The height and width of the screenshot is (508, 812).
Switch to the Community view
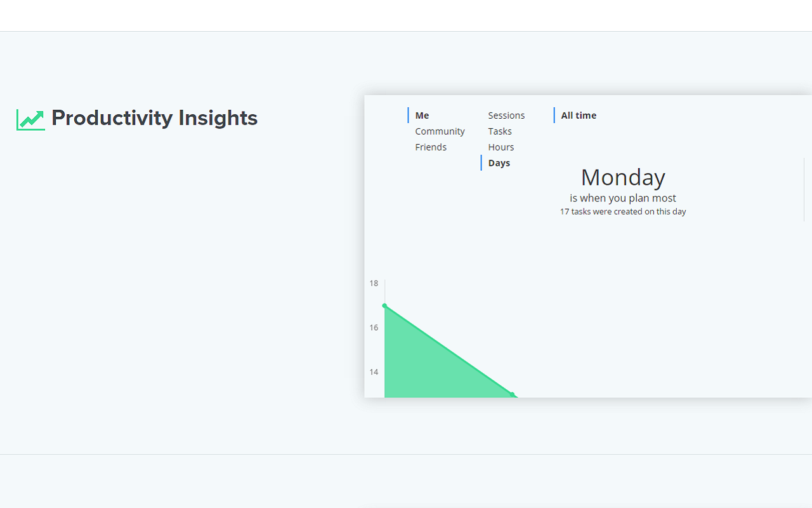coord(440,131)
